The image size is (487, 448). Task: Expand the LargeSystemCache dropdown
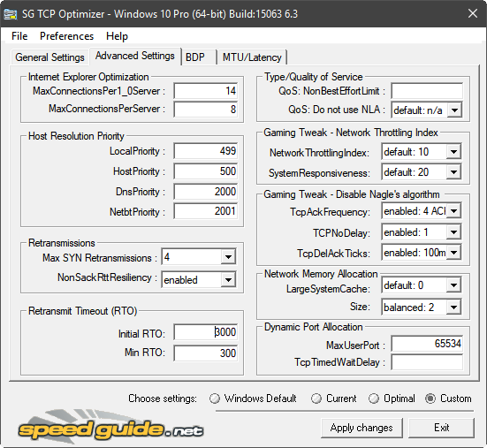point(453,285)
